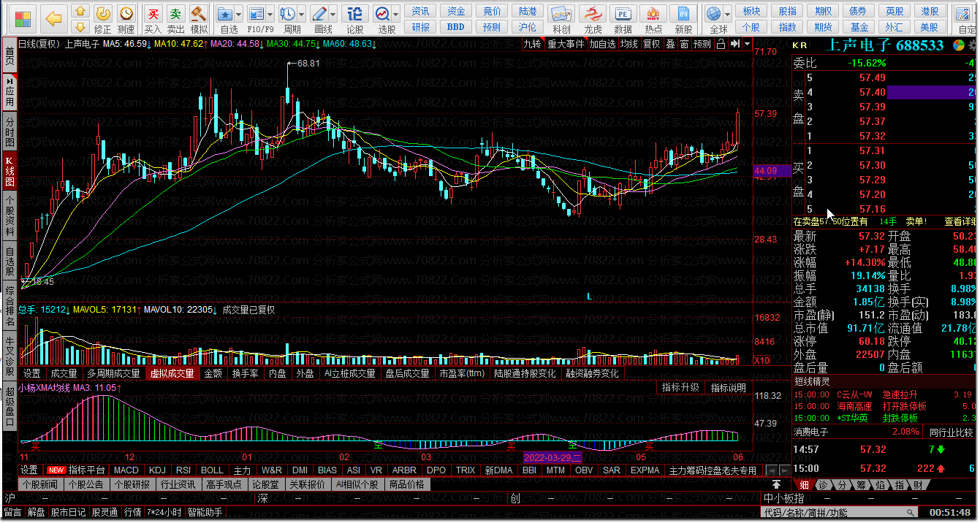
Task: Open the F10/F9 info icon
Action: point(256,13)
